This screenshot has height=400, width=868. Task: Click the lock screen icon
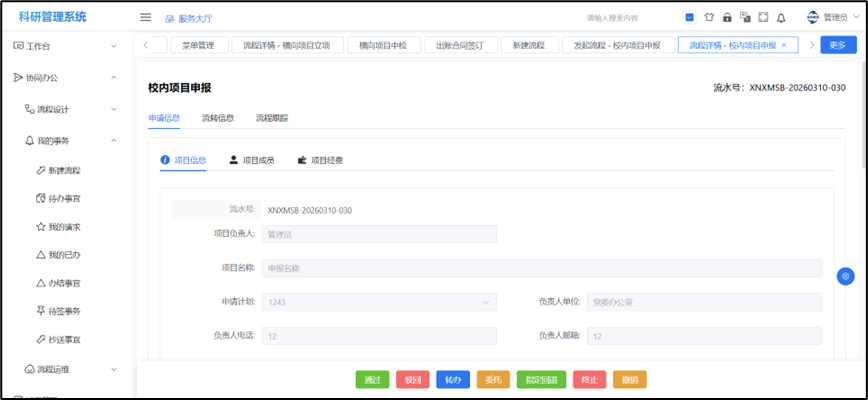[727, 17]
